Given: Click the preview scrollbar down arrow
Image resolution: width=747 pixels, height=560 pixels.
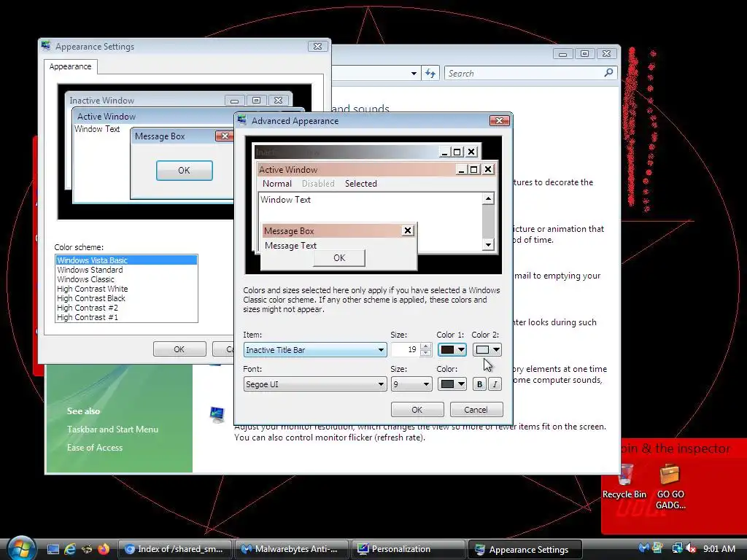Looking at the screenshot, I should point(488,245).
